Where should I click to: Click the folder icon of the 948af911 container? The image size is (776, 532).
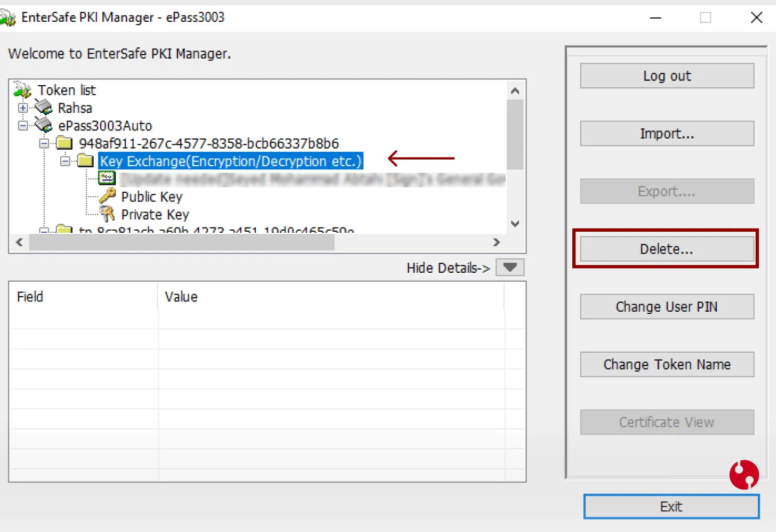[x=64, y=143]
